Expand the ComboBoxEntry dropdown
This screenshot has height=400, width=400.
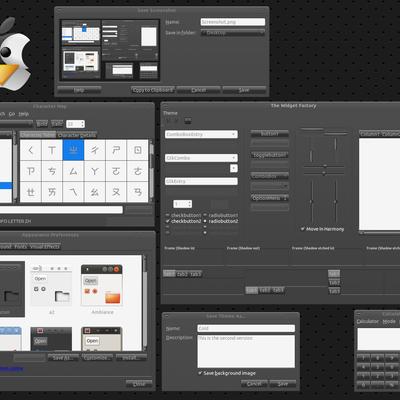[x=234, y=134]
